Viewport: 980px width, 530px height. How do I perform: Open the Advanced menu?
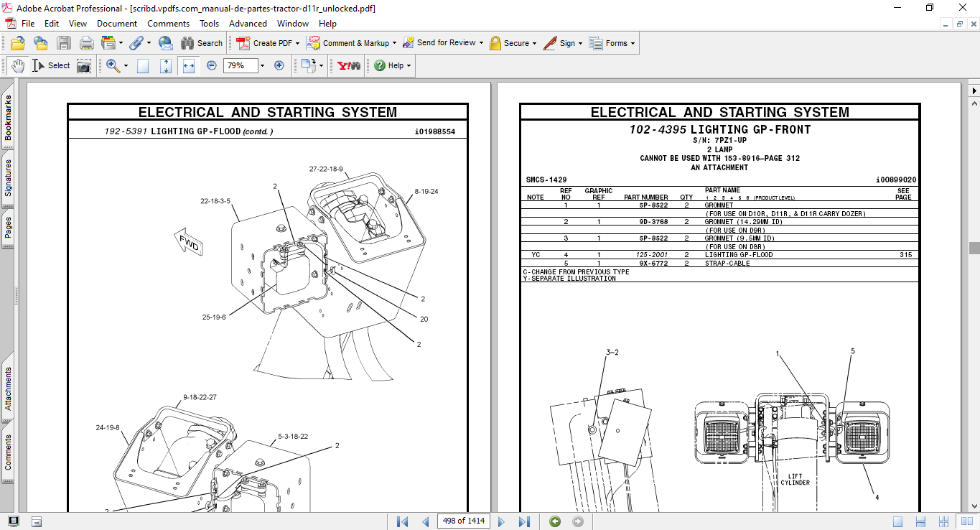pyautogui.click(x=248, y=24)
